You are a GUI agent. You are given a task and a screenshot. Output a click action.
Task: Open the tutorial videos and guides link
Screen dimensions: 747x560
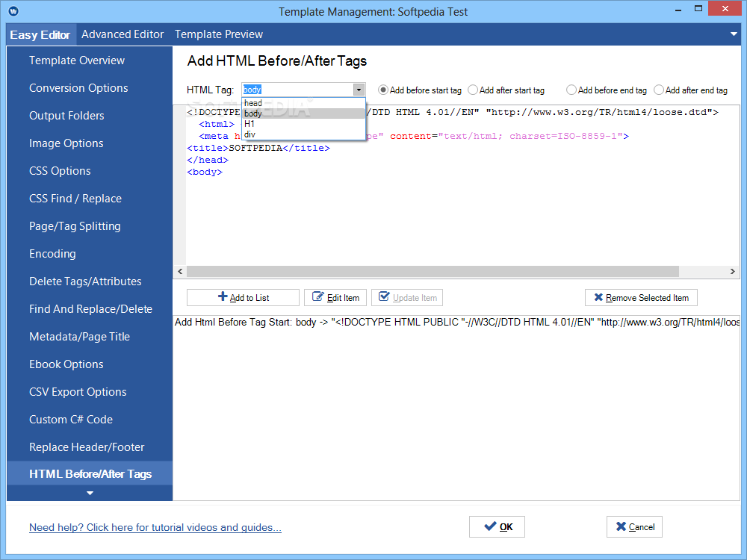pyautogui.click(x=155, y=528)
